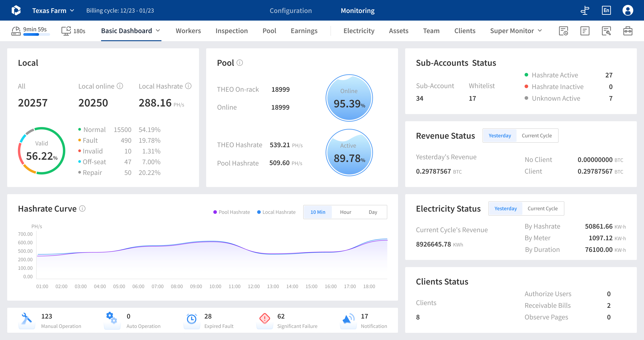Open the maintenance report wrench-document icon

point(606,31)
